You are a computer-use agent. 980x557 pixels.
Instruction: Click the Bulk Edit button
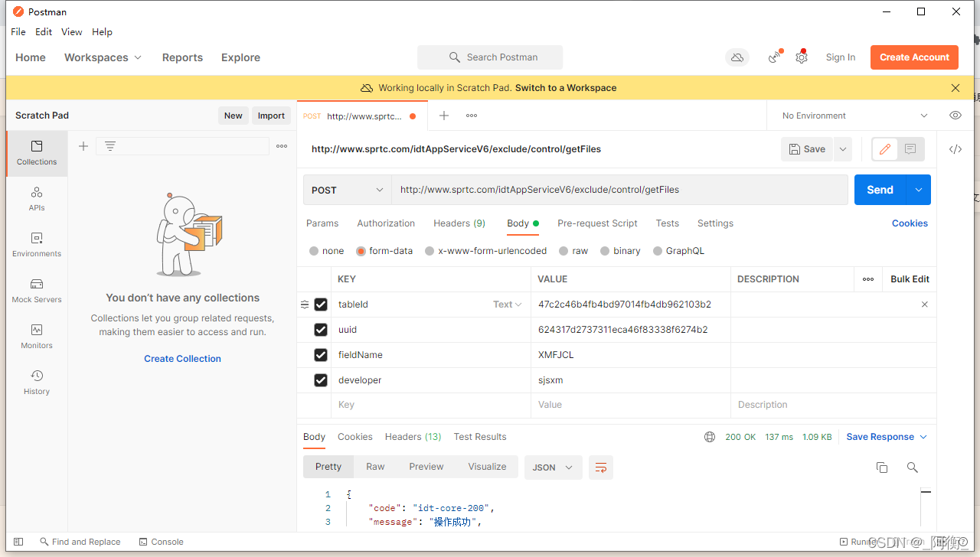tap(910, 279)
